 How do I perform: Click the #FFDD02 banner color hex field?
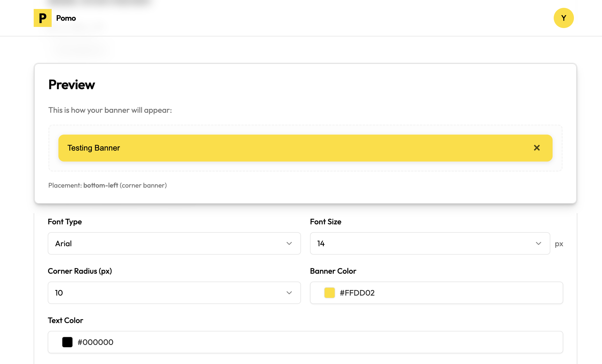point(449,293)
